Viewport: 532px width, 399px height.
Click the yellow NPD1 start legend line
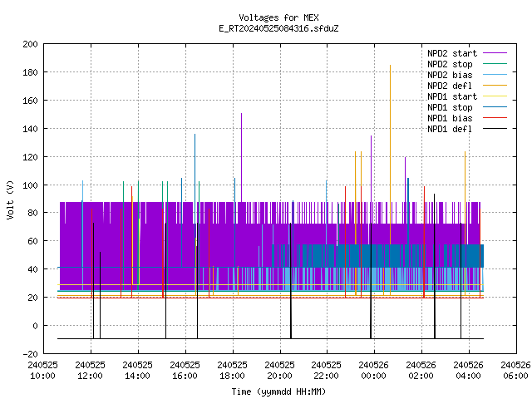(x=495, y=96)
